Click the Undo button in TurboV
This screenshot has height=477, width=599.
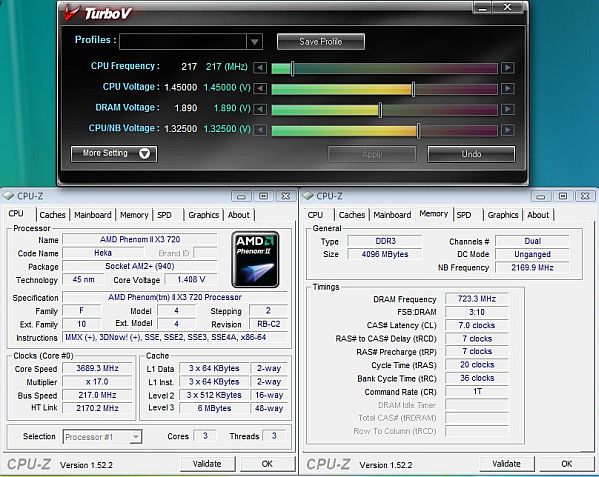click(x=471, y=154)
